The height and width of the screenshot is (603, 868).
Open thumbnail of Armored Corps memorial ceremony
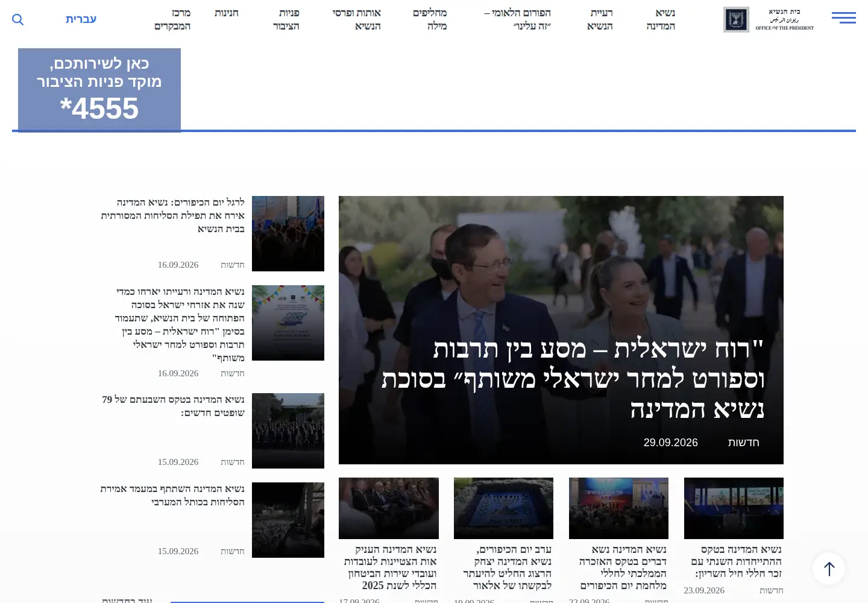pos(734,508)
